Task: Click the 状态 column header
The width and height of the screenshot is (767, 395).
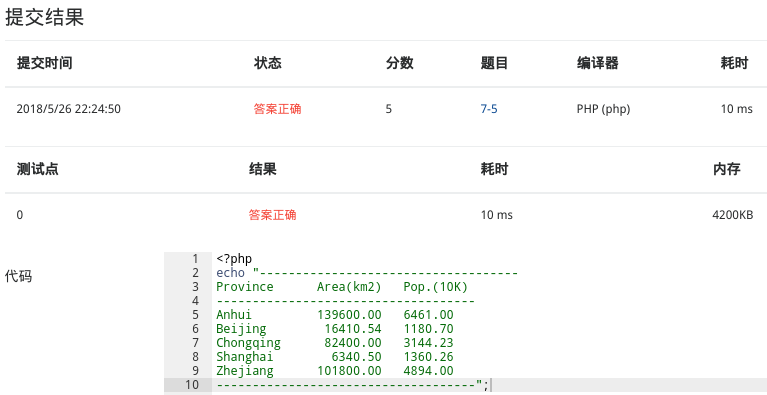Action: (x=268, y=63)
